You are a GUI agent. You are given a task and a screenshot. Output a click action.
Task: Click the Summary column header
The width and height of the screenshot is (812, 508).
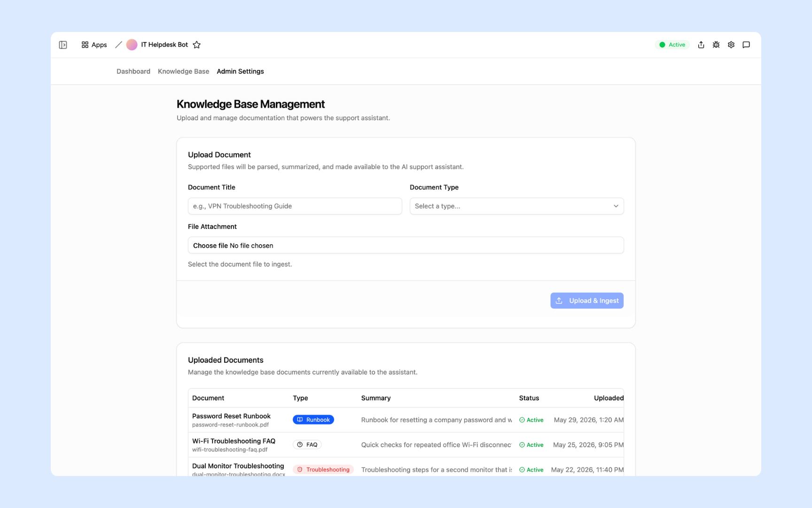tap(376, 398)
